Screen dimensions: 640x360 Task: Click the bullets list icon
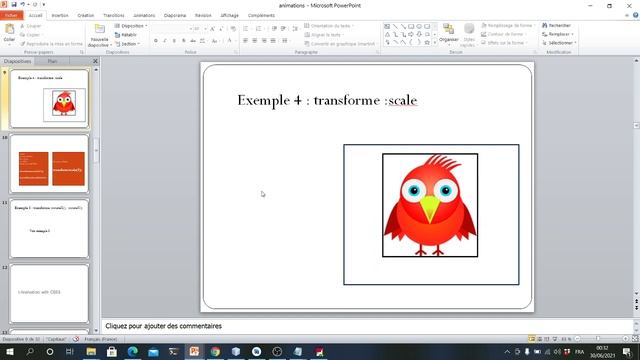click(x=245, y=29)
